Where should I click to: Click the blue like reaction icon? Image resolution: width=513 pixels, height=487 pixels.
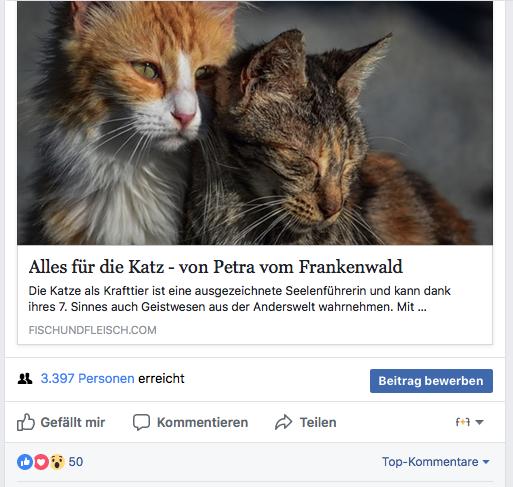click(x=25, y=462)
